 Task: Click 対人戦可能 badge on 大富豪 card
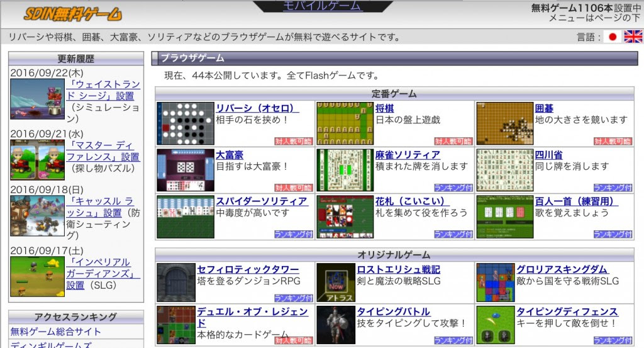point(293,188)
